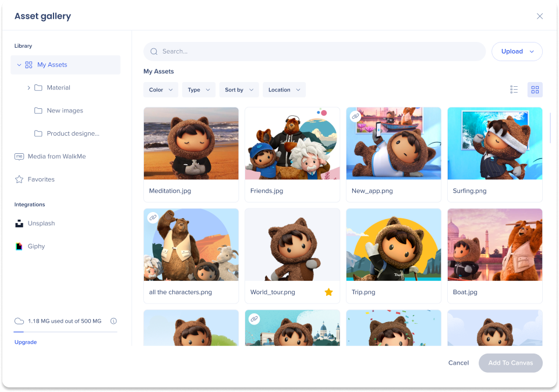Open the Unsplash integration

click(41, 223)
